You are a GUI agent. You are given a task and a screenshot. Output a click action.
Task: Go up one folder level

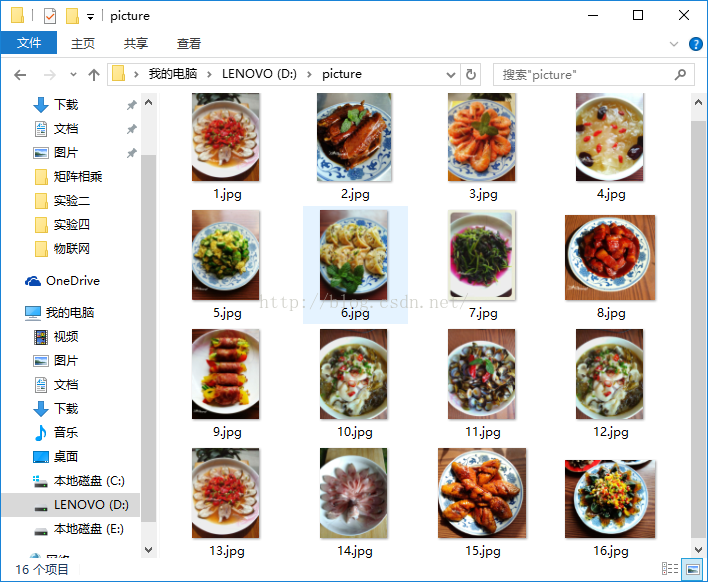pyautogui.click(x=93, y=74)
